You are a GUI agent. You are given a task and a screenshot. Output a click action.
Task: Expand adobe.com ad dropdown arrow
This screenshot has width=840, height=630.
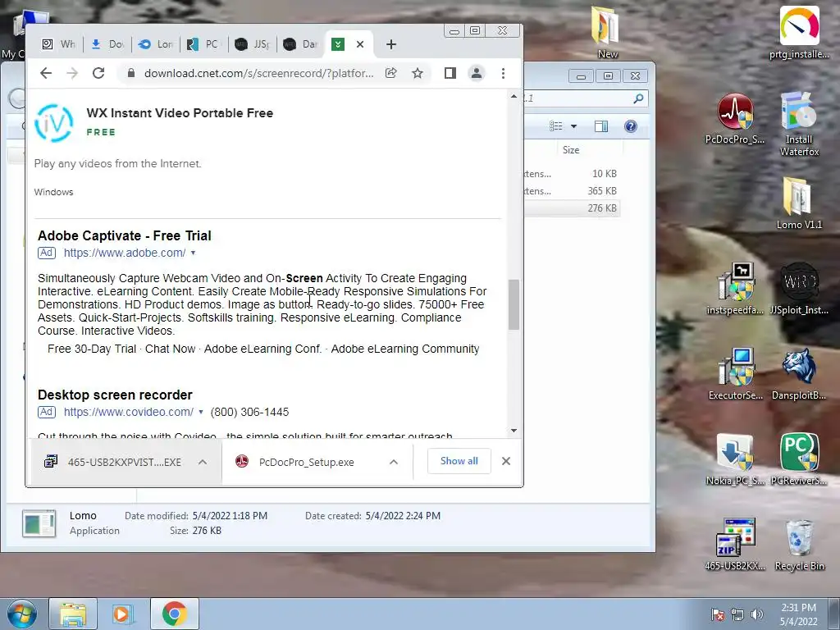[x=193, y=253]
